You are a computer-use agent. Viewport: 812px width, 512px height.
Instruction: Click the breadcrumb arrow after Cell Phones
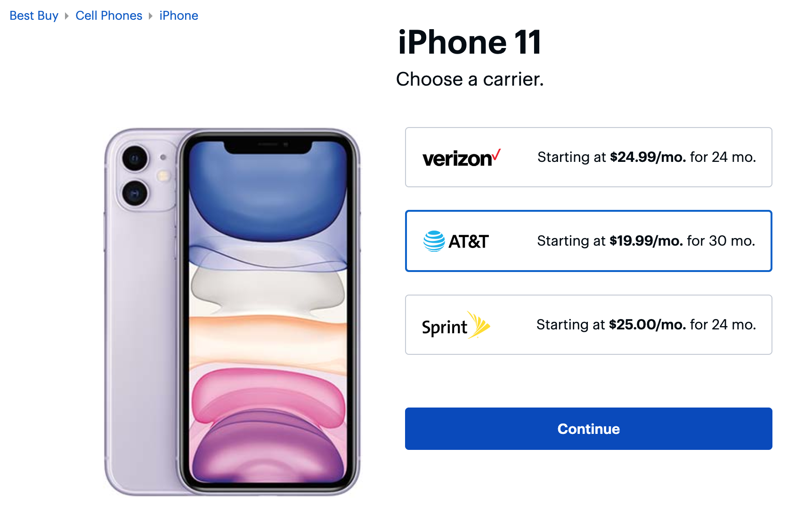pyautogui.click(x=151, y=16)
